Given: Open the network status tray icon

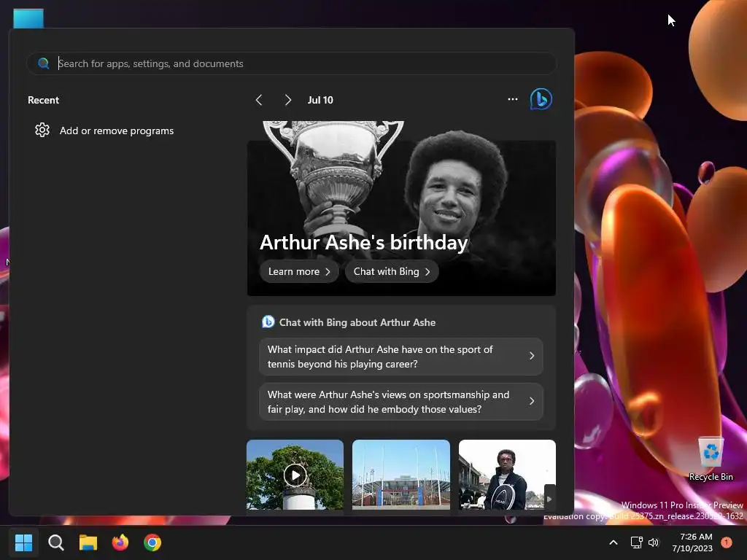Looking at the screenshot, I should (636, 542).
